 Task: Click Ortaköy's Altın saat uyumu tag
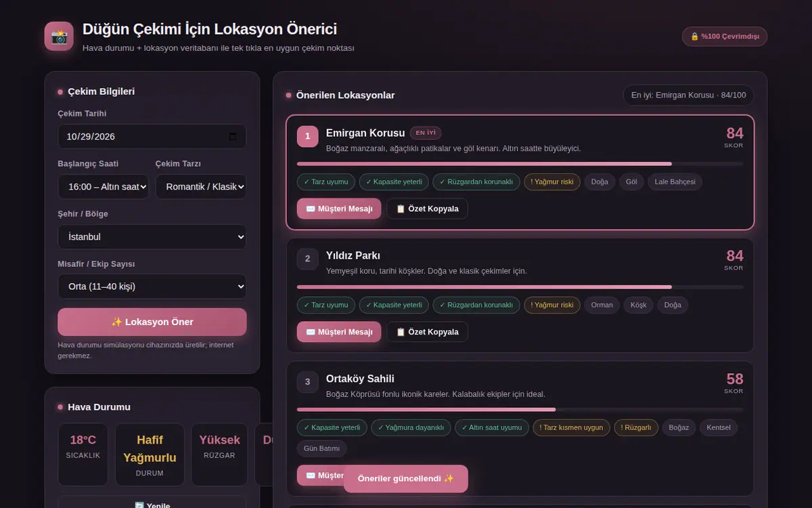492,427
